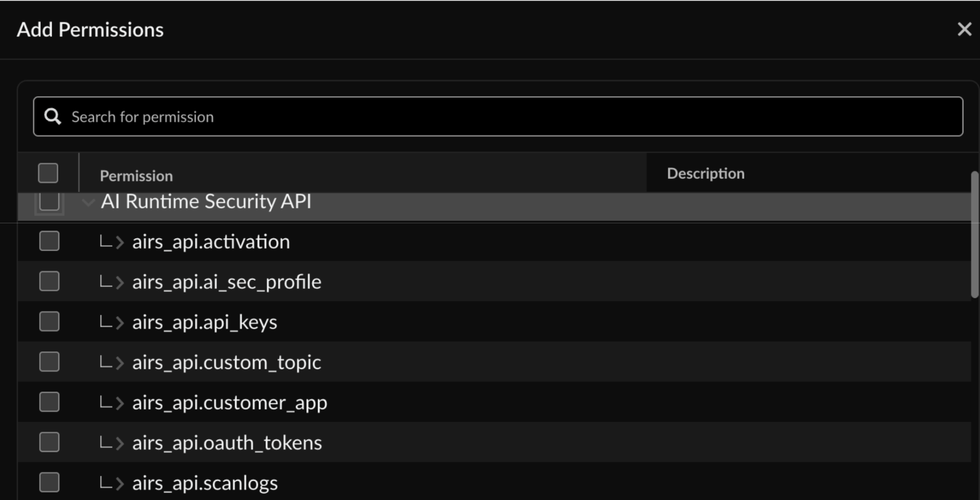Expand the airs_api.api_keys permission
The width and height of the screenshot is (980, 500).
(120, 322)
